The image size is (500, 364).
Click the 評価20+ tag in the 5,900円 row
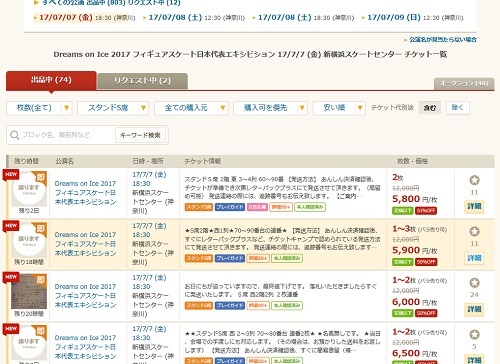click(x=258, y=258)
